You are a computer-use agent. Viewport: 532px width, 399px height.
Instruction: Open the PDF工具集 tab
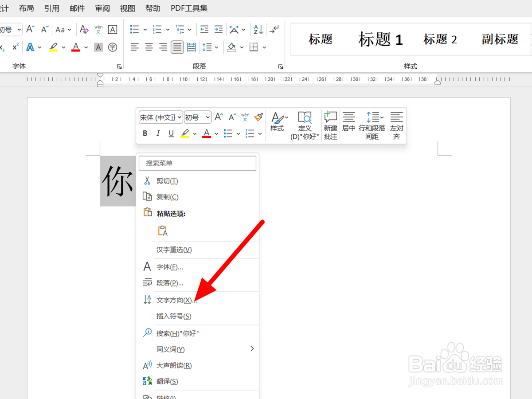[189, 8]
